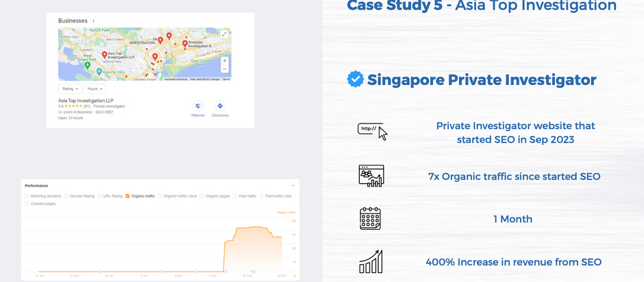Uncheck the Organic traffic checkbox
This screenshot has height=282, width=644.
coord(127,196)
